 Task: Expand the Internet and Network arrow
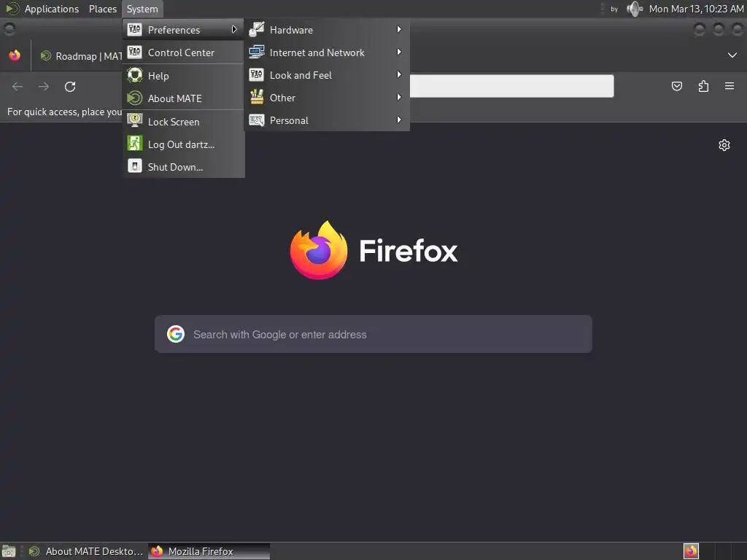[399, 52]
